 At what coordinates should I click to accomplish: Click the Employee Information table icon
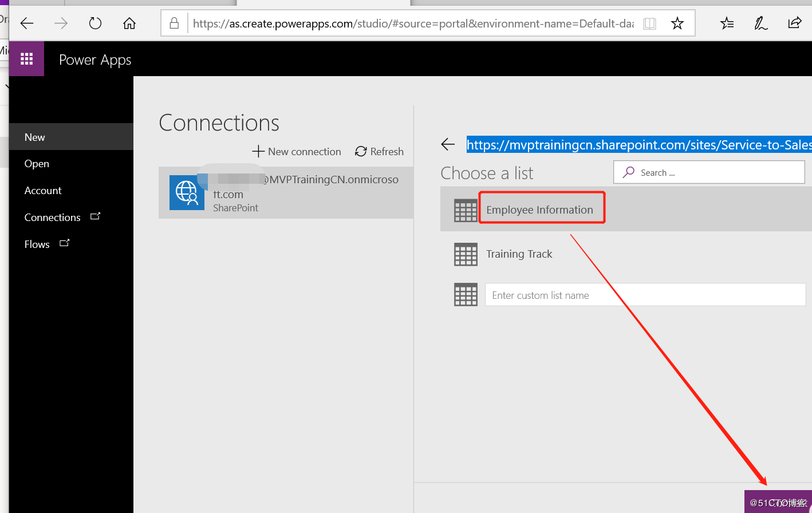[x=466, y=210]
